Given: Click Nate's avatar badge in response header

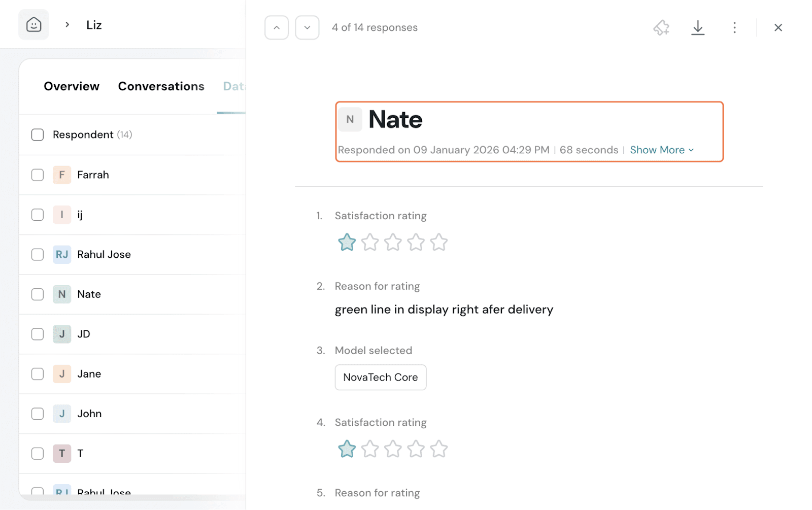Looking at the screenshot, I should (350, 120).
